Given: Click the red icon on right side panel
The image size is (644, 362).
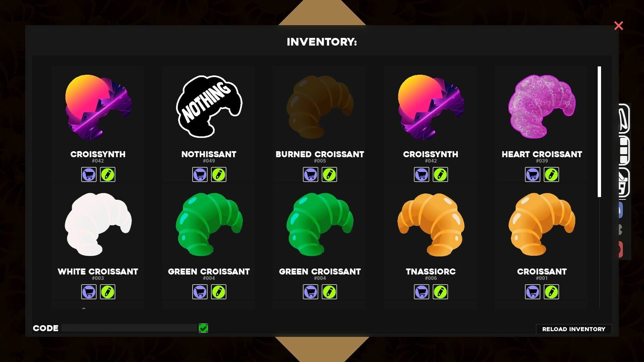Looking at the screenshot, I should pyautogui.click(x=621, y=250).
